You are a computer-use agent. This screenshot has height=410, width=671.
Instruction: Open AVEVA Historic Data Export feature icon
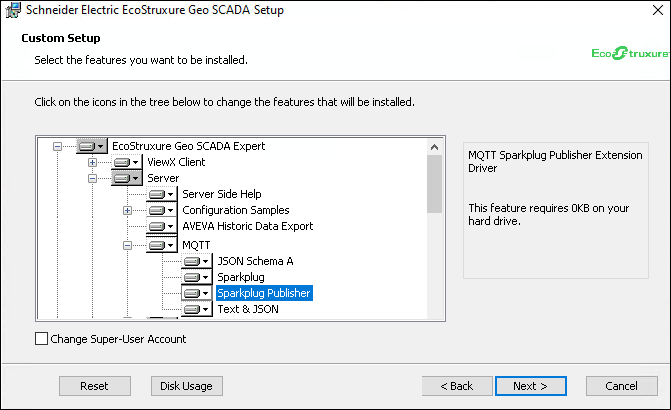[x=161, y=227]
